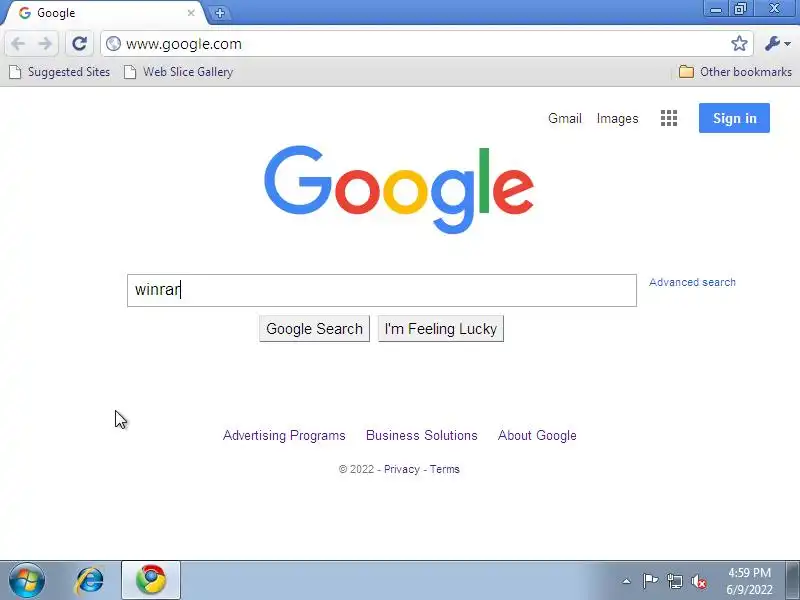Screen dimensions: 800x600
Task: Click the globe icon in the address bar
Action: pyautogui.click(x=113, y=44)
